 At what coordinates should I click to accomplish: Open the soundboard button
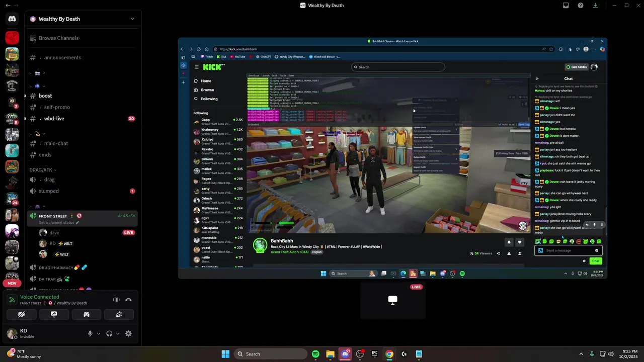pyautogui.click(x=119, y=314)
